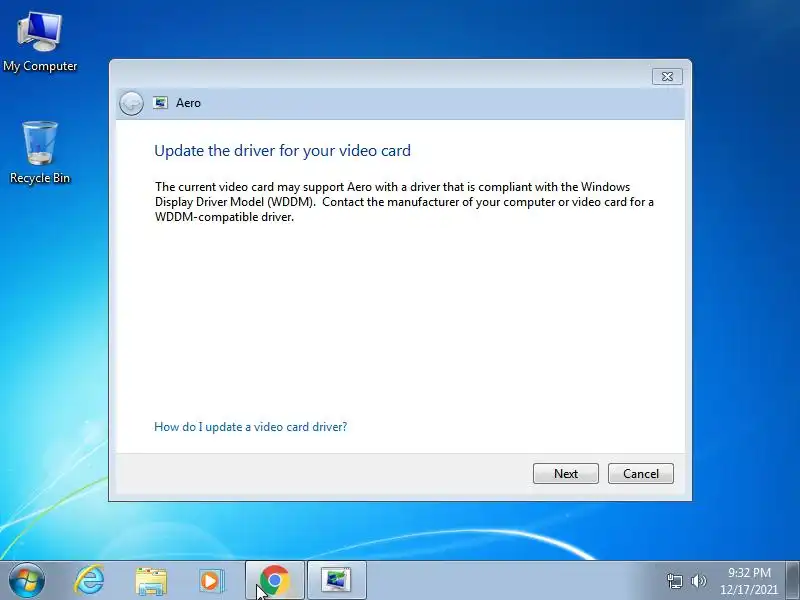Launch Windows Media Player from taskbar
The image size is (800, 600).
pyautogui.click(x=211, y=581)
